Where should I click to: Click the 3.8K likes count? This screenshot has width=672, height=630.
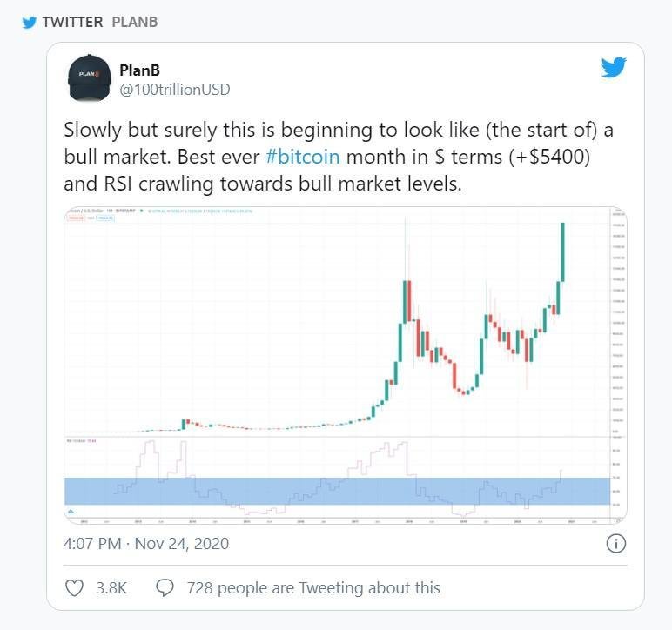[x=111, y=588]
